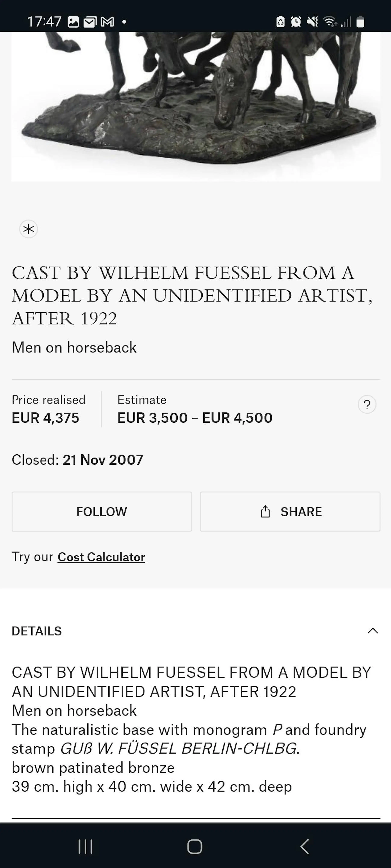391x868 pixels.
Task: Tap the Wi-Fi signal status icon
Action: 330,22
